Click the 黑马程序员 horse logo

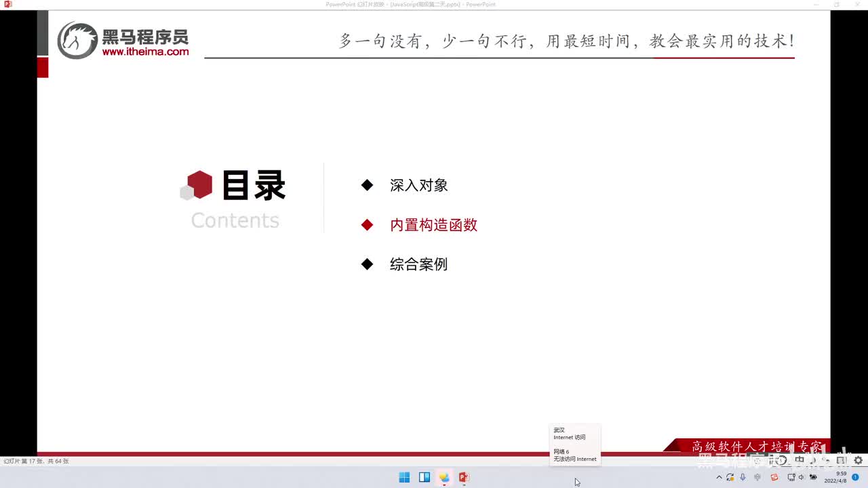(x=77, y=40)
